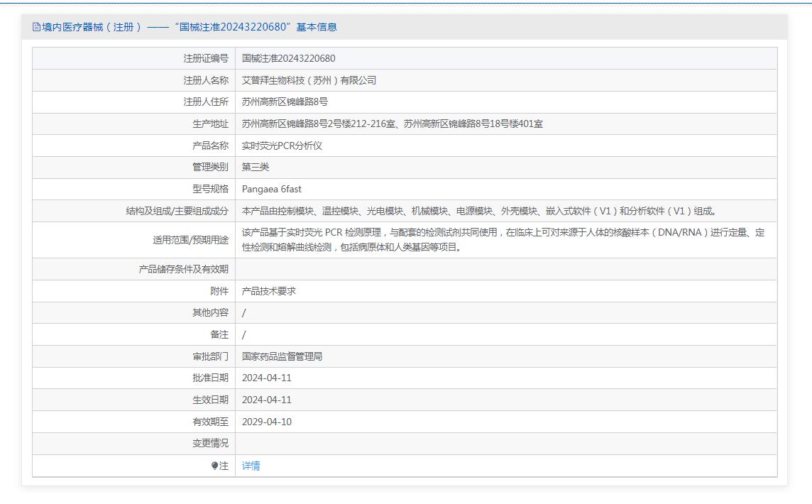Viewport: 812px width, 504px height.
Task: Click the 结构及组成/主要组成成分 label
Action: pos(177,211)
